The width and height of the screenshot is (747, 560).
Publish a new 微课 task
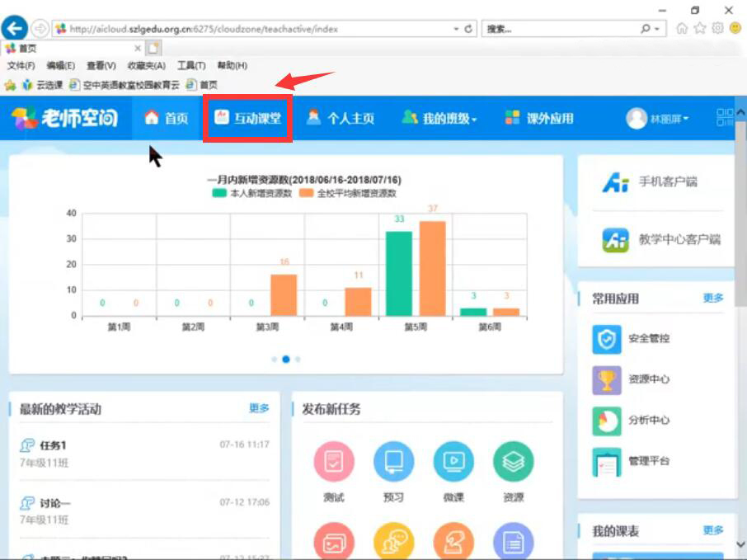point(453,461)
